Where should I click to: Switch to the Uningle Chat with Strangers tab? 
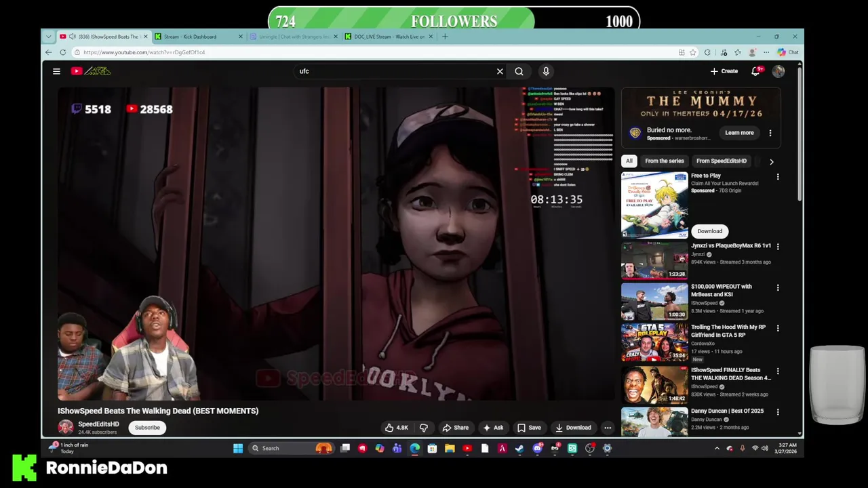tap(293, 37)
